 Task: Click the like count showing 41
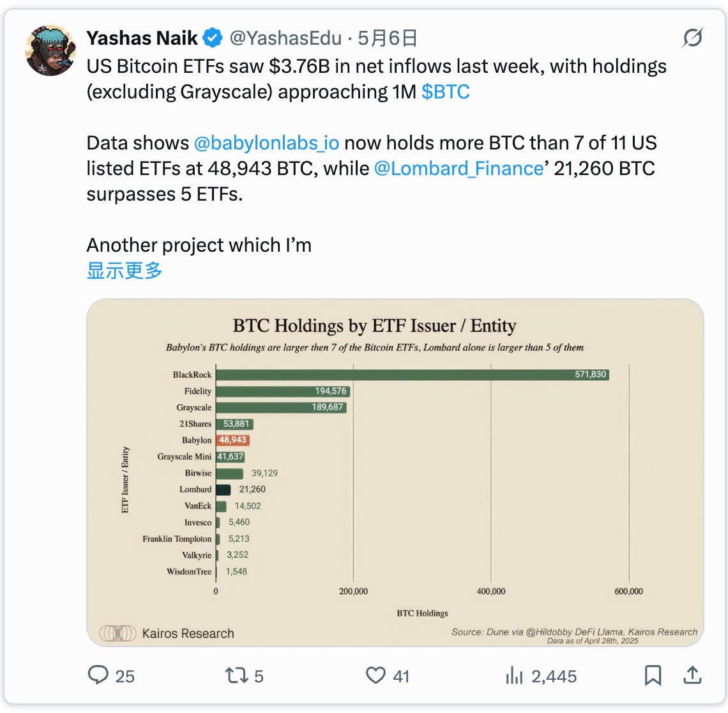coord(400,675)
